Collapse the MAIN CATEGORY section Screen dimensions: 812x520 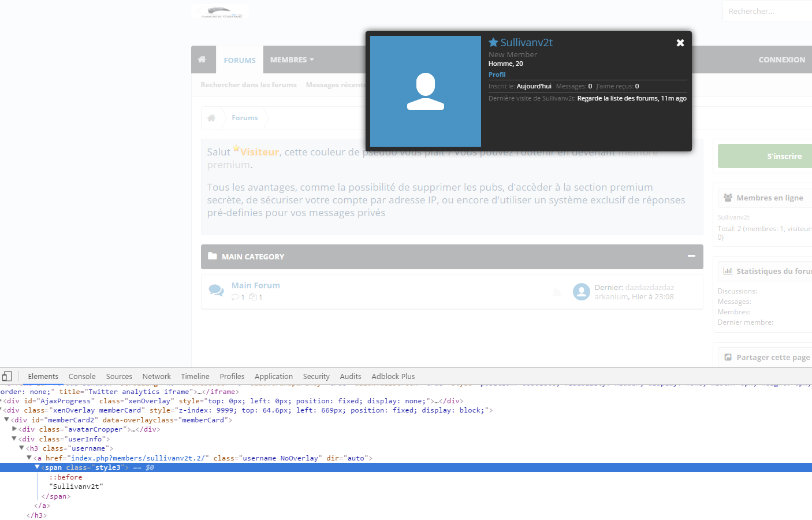691,256
